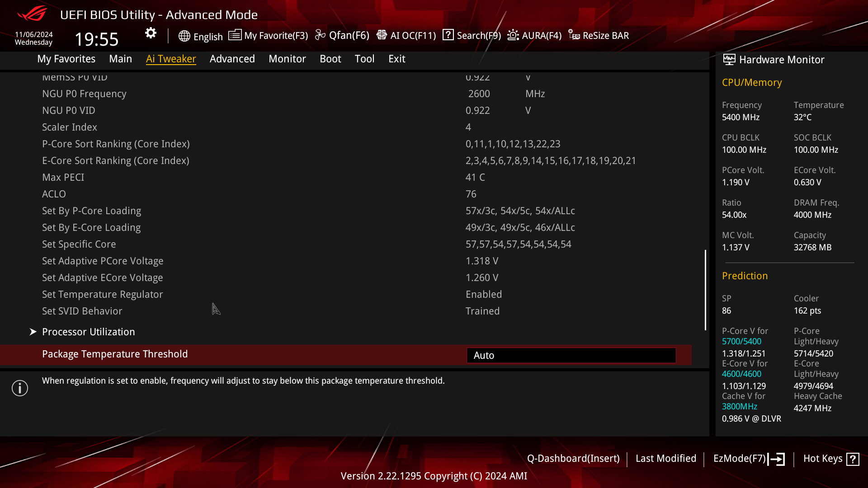Open AURA lighting icon
This screenshot has height=488, width=868.
[x=513, y=35]
